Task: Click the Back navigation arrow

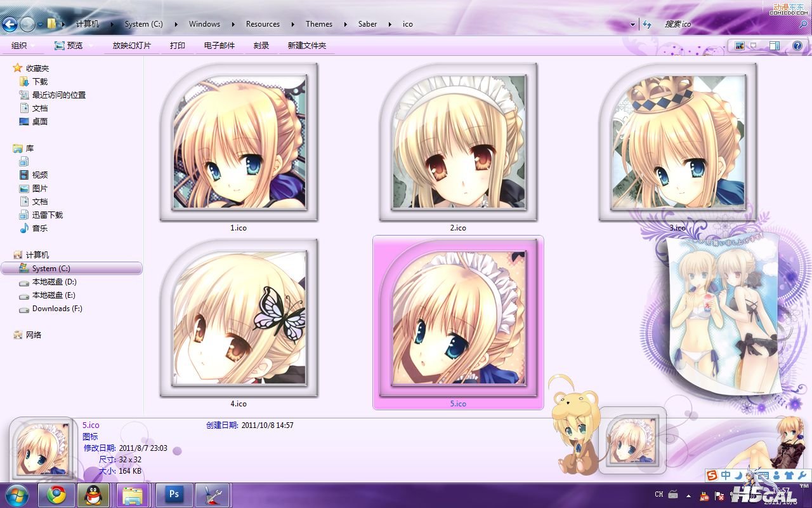Action: click(10, 25)
